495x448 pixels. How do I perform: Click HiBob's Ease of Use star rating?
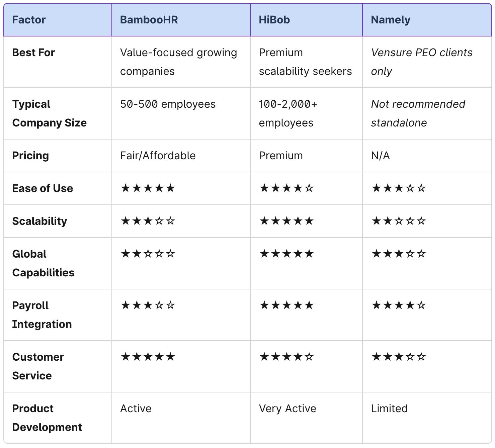(287, 188)
